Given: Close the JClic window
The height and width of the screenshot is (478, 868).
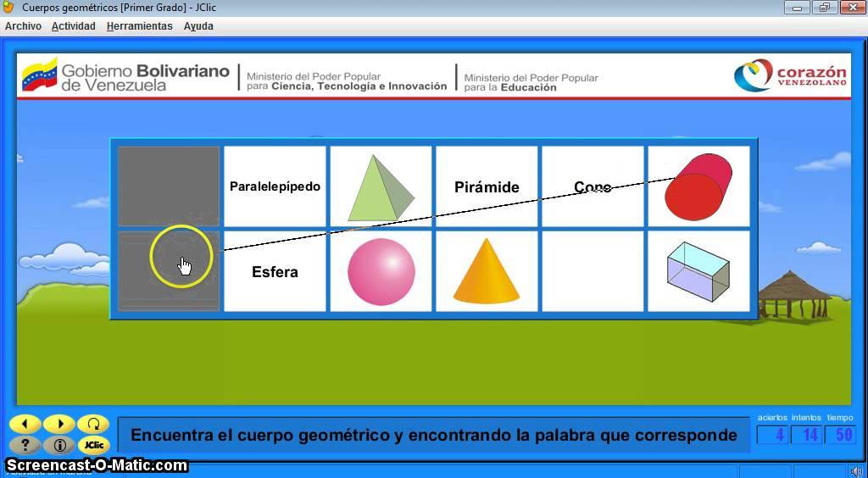Looking at the screenshot, I should 853,8.
